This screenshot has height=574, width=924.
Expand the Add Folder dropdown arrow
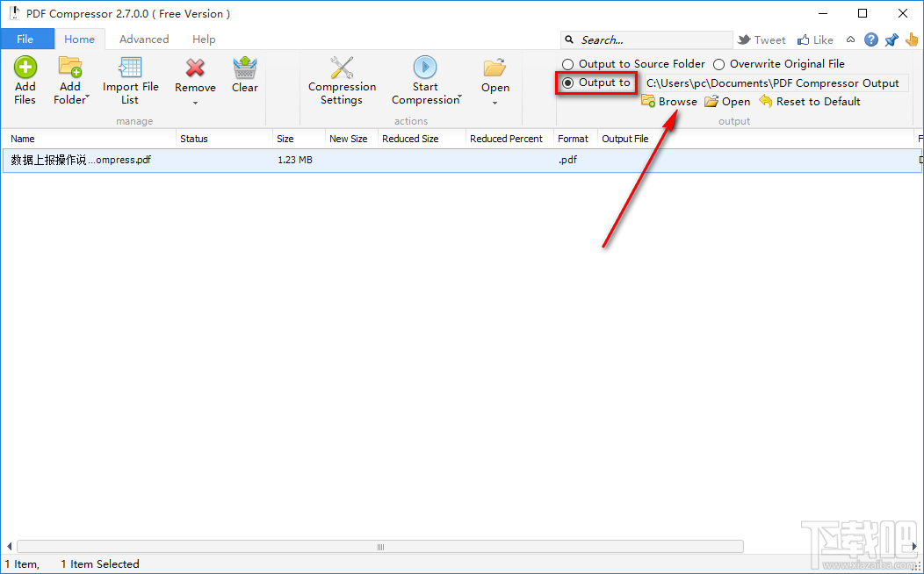click(x=87, y=97)
